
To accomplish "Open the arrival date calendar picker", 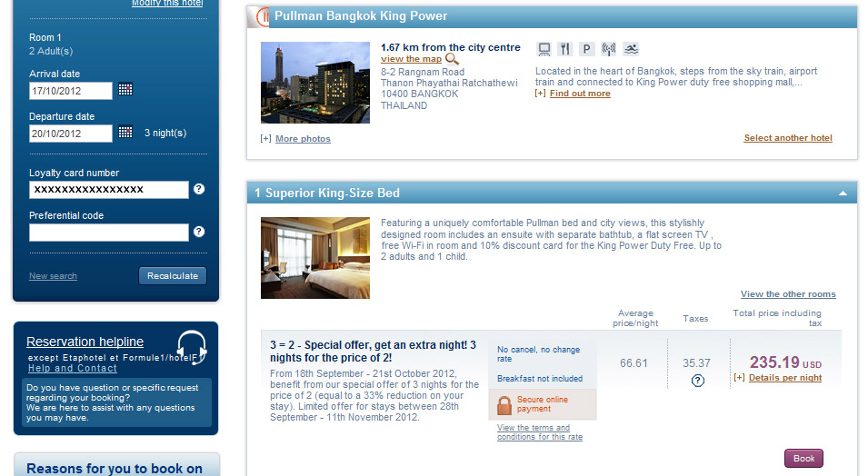I will pyautogui.click(x=125, y=89).
